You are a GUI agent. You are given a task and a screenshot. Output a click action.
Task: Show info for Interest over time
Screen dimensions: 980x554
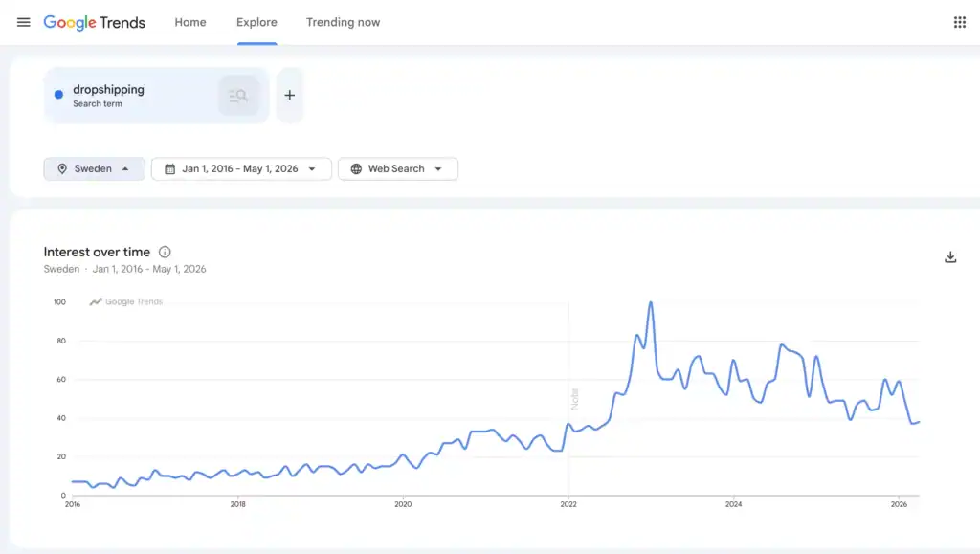[165, 252]
